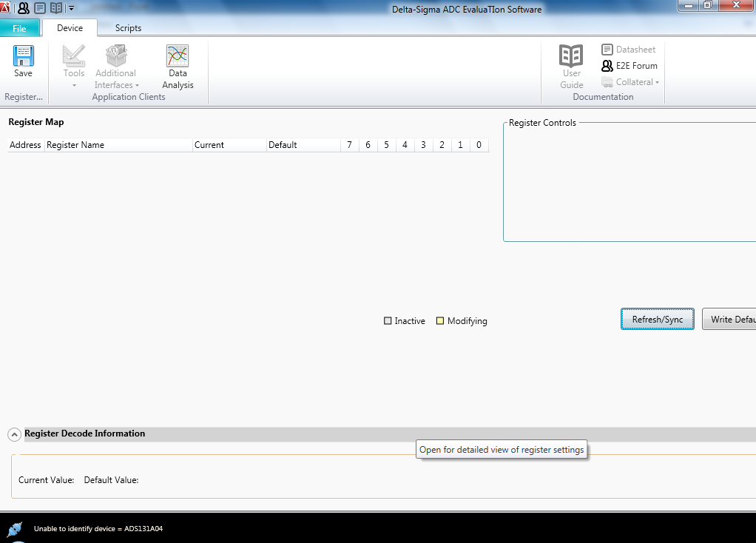Click the 'Unable to identify device' status message
Viewport: 756px width, 543px height.
pyautogui.click(x=98, y=528)
